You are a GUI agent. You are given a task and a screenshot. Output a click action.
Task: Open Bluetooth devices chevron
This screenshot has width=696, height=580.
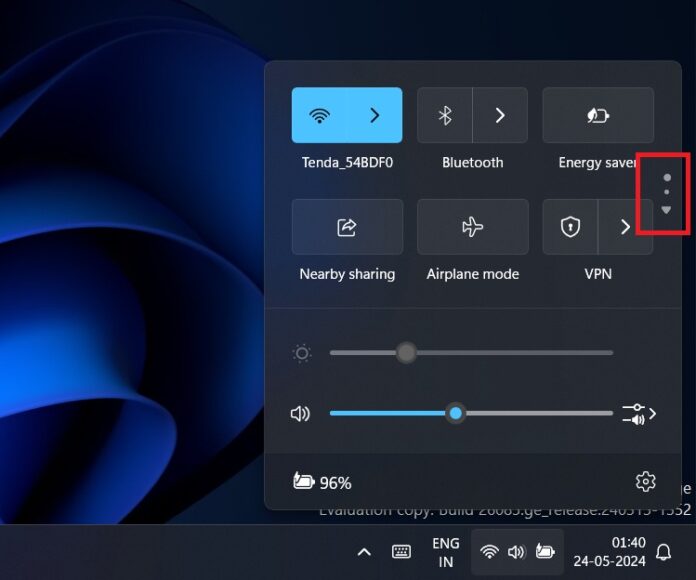[500, 115]
